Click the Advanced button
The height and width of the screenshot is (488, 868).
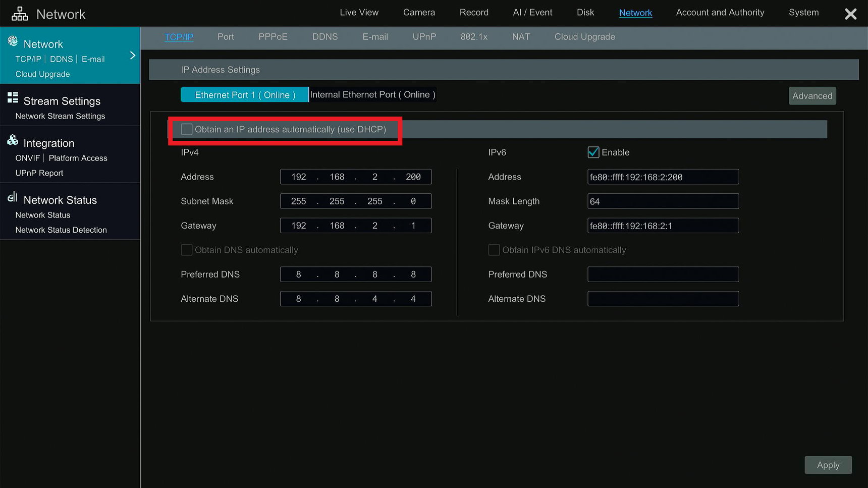pyautogui.click(x=812, y=95)
